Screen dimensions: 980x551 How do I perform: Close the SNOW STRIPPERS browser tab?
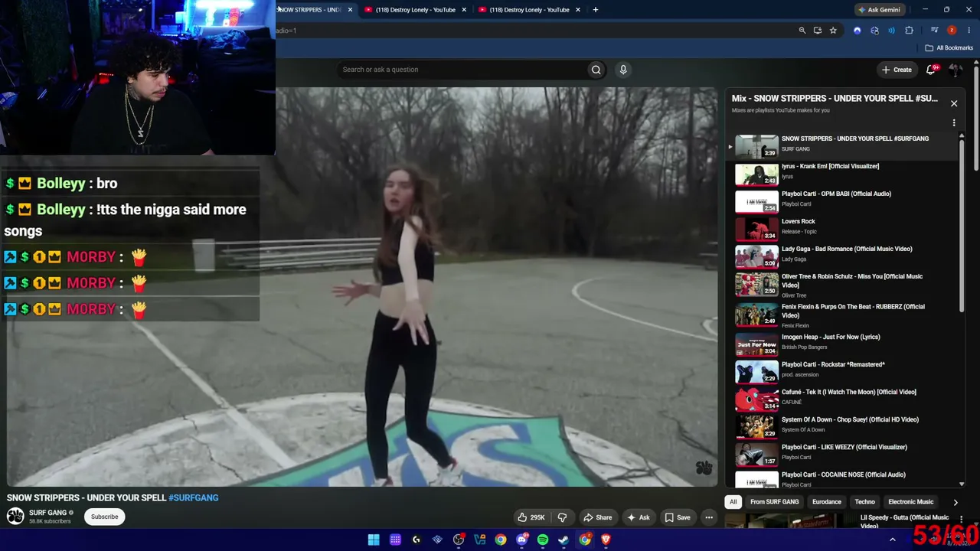tap(350, 10)
